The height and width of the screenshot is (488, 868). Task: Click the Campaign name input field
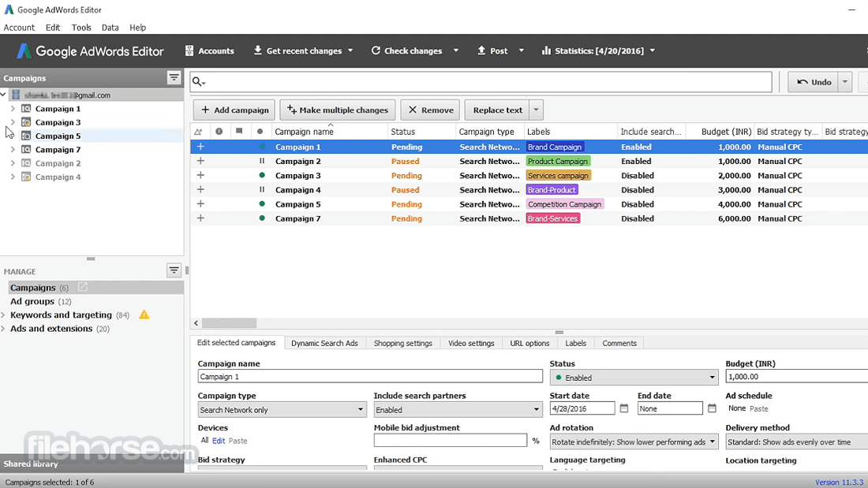369,377
